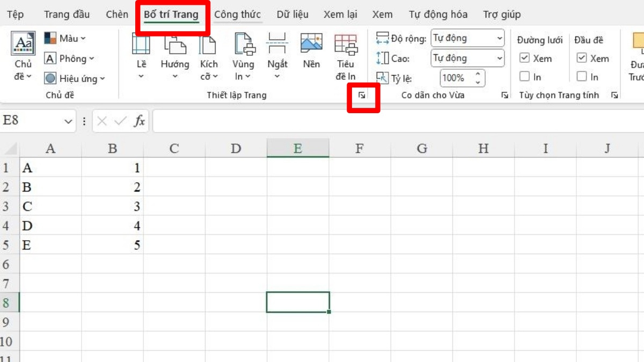Viewport: 644px width, 362px height.
Task: Select row 8 header
Action: [10, 302]
